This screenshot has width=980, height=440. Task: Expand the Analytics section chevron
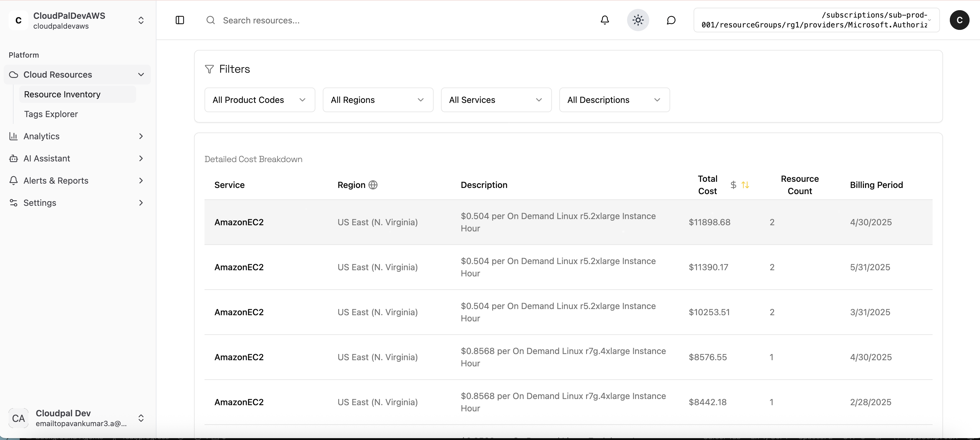click(x=141, y=136)
